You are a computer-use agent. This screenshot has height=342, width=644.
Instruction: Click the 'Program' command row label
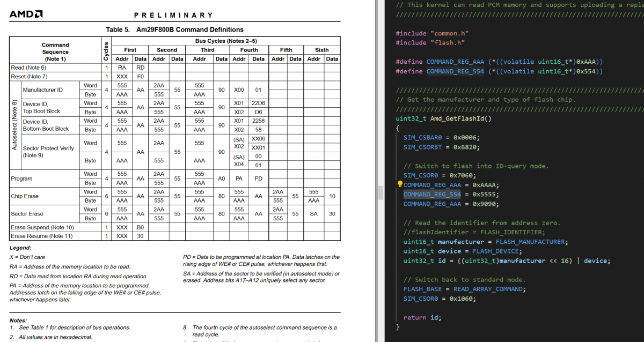coord(21,179)
